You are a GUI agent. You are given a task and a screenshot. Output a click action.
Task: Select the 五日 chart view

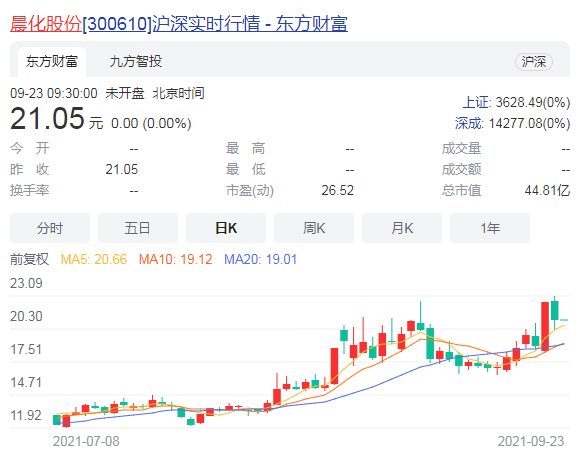(138, 228)
